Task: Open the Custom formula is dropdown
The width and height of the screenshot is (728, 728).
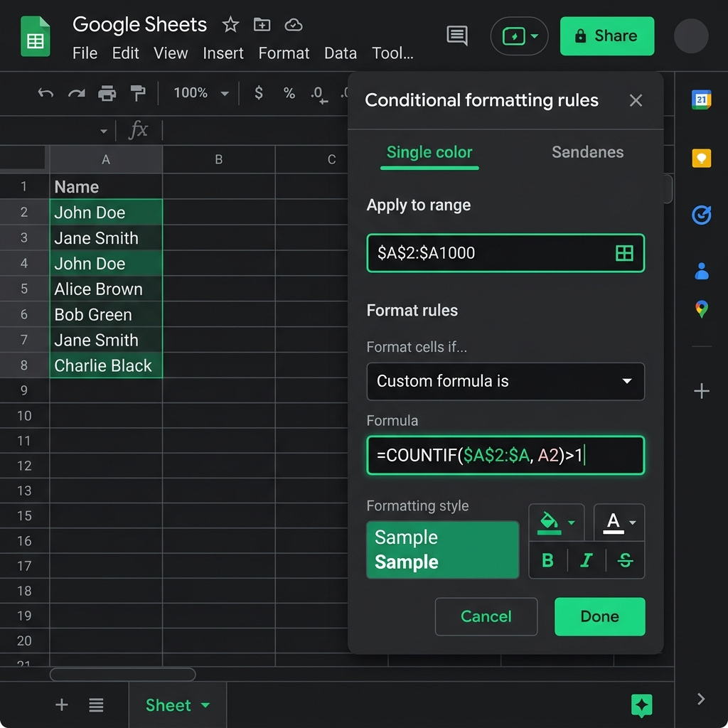Action: [x=505, y=381]
